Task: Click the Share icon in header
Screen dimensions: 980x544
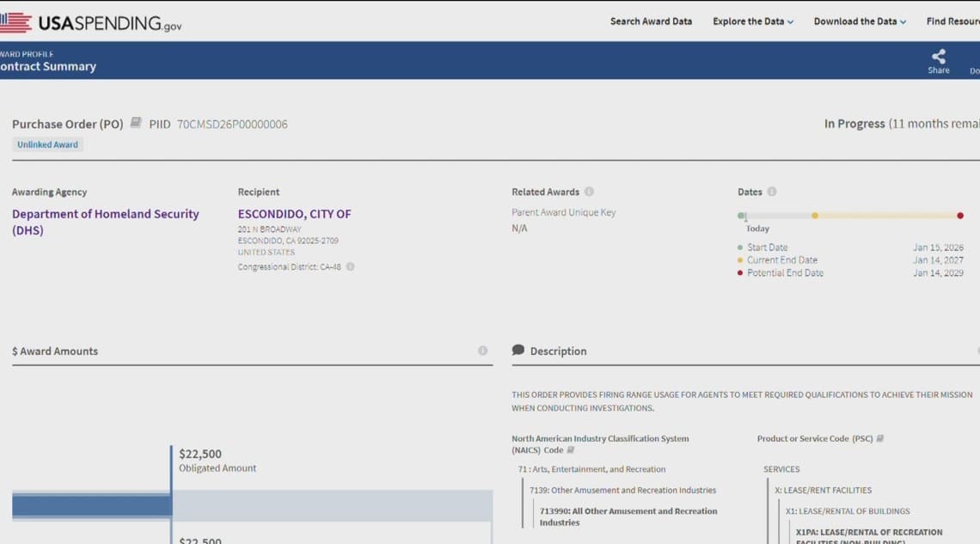Action: click(938, 57)
